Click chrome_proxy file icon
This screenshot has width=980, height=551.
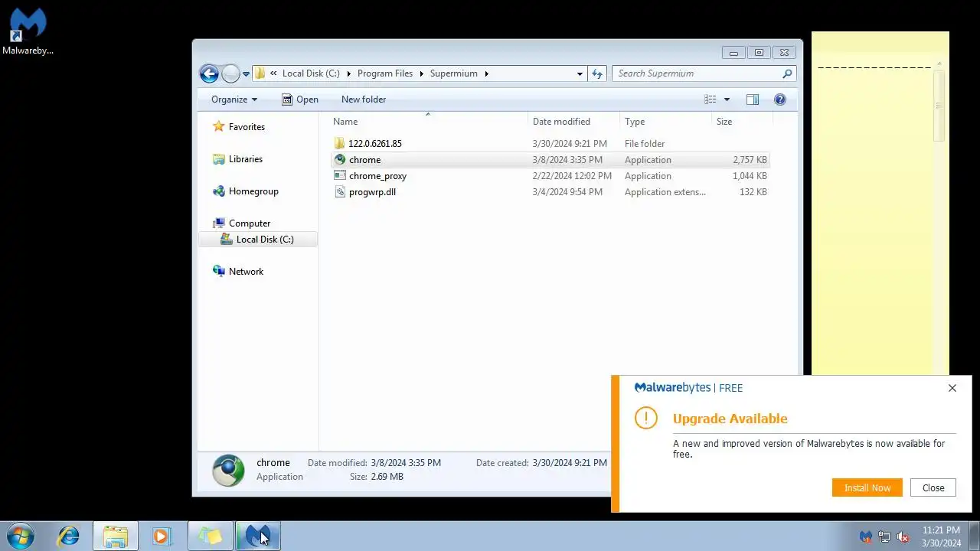click(340, 175)
